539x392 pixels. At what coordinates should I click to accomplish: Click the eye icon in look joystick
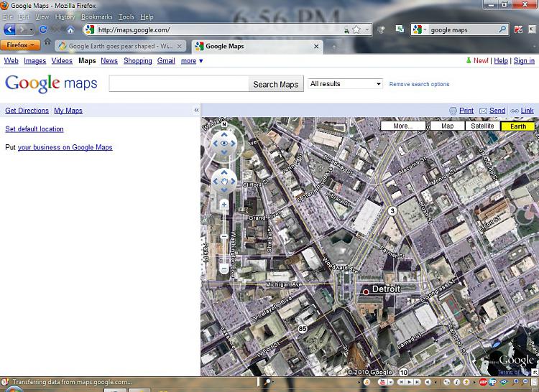(x=224, y=143)
